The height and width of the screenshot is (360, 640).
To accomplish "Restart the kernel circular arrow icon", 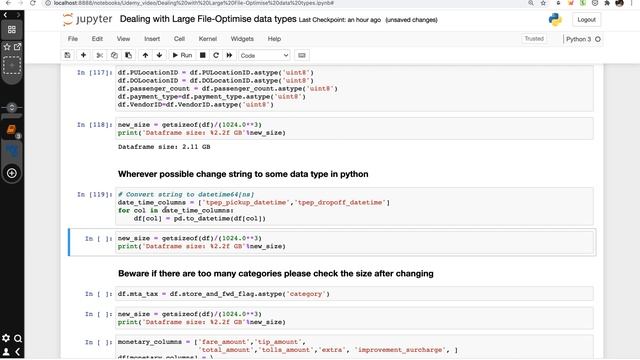I will click(216, 55).
